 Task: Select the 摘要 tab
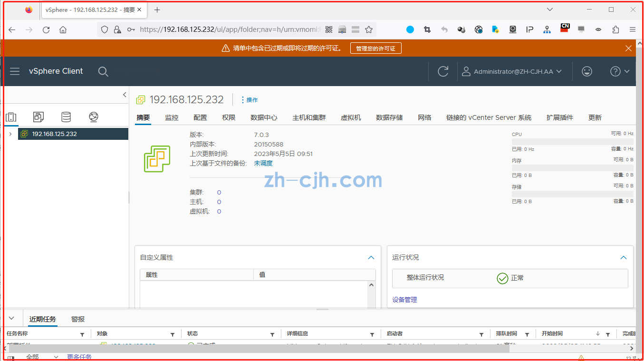(x=143, y=117)
